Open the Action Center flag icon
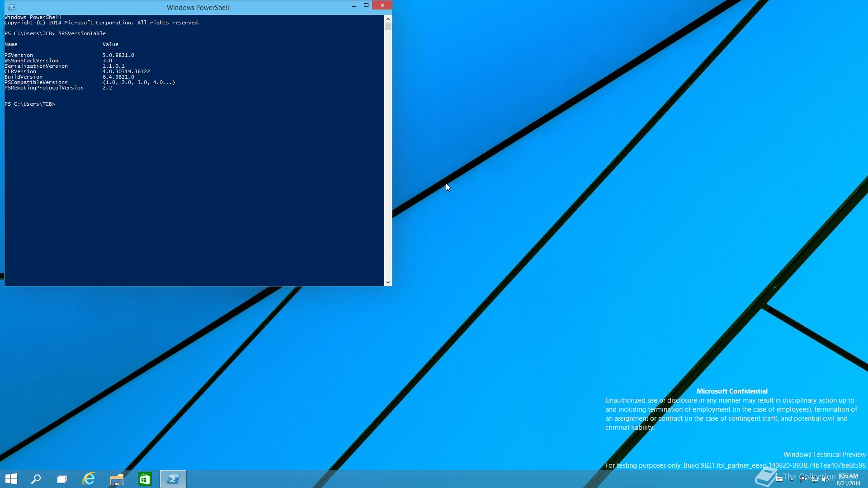This screenshot has height=488, width=868. coord(803,479)
